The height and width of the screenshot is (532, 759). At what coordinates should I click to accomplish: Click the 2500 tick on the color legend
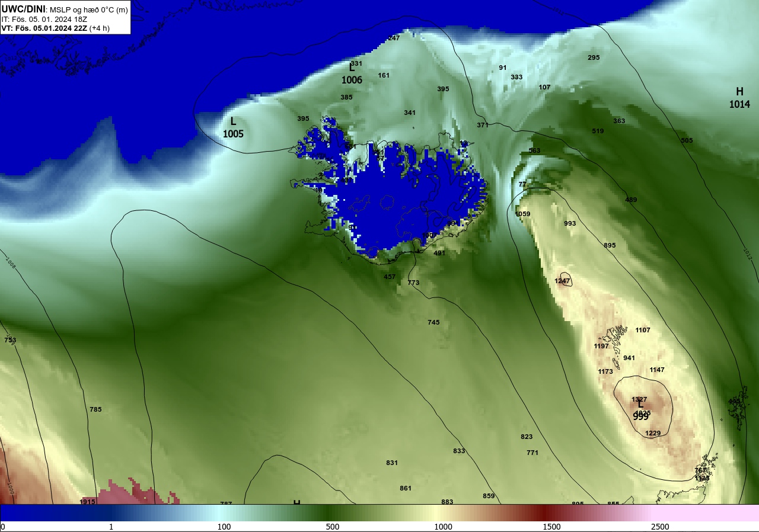tap(660, 527)
